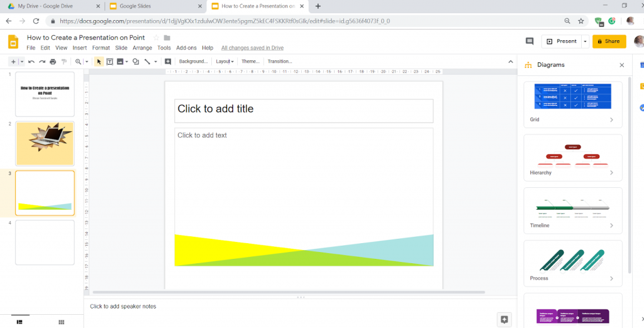Select the text box tool

pos(109,62)
